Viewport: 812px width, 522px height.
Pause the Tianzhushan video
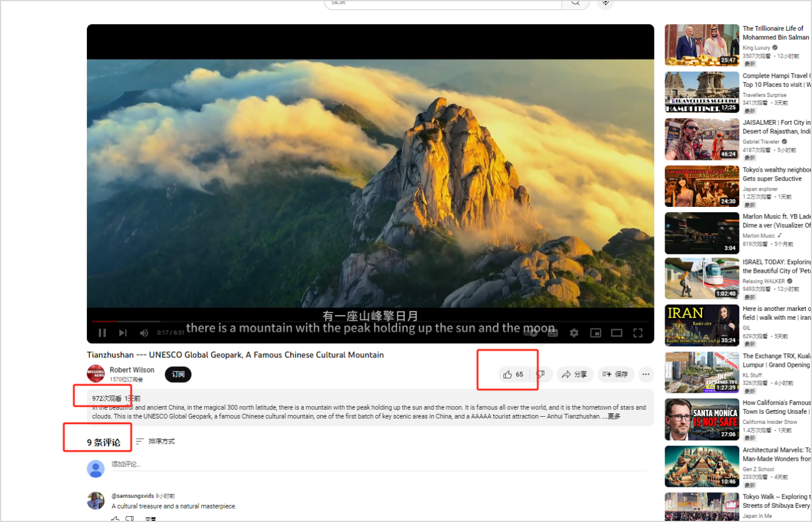click(102, 333)
